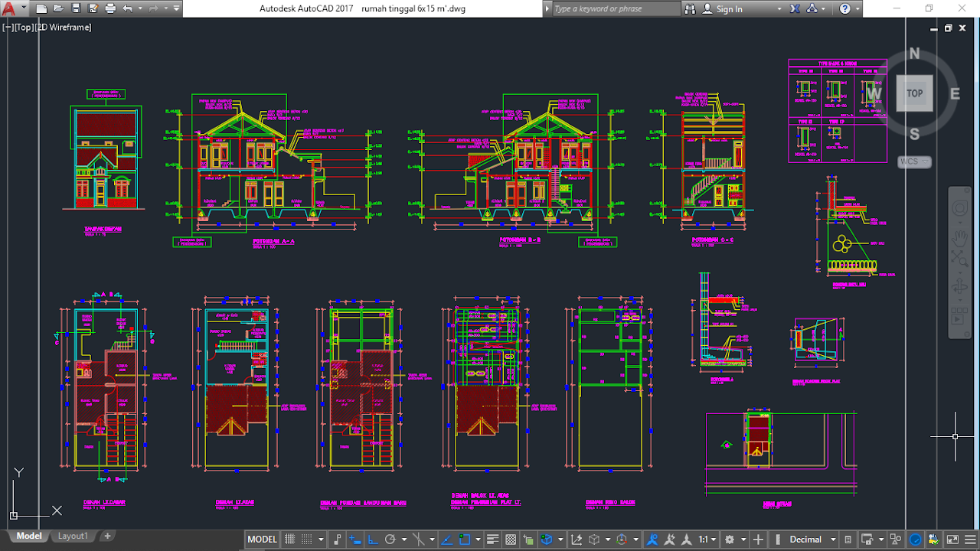This screenshot has height=551, width=980.
Task: Click the Graphics Performance icon on status bar
Action: click(915, 539)
